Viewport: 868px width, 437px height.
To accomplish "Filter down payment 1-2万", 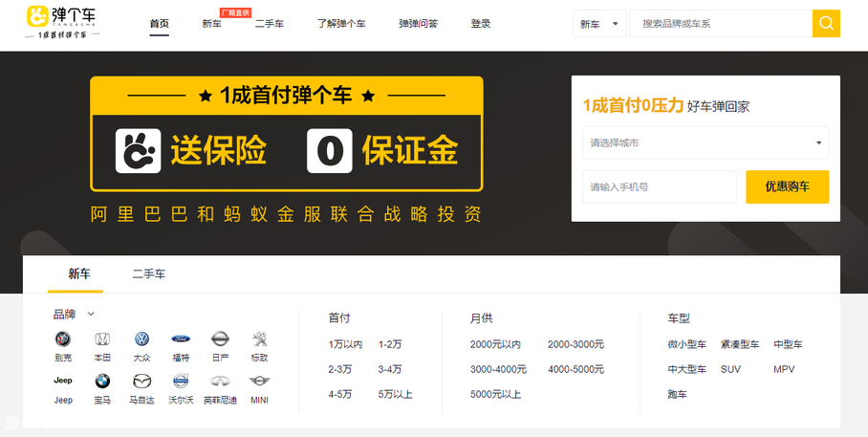I will (390, 344).
